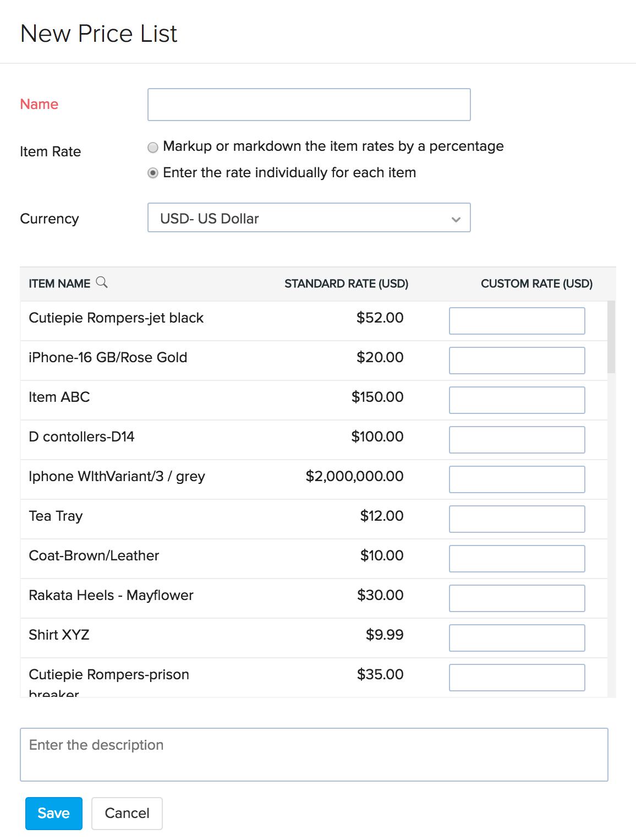Open the currency selection dropdown
The width and height of the screenshot is (636, 840).
point(309,218)
